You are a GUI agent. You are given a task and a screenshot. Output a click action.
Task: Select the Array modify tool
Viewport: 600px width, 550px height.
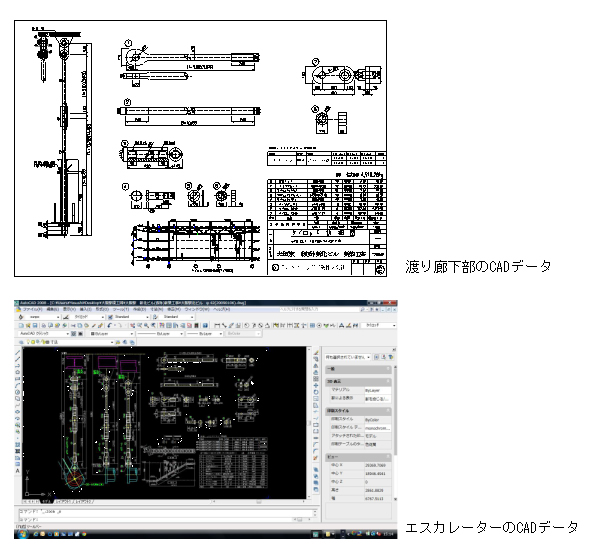pos(316,379)
